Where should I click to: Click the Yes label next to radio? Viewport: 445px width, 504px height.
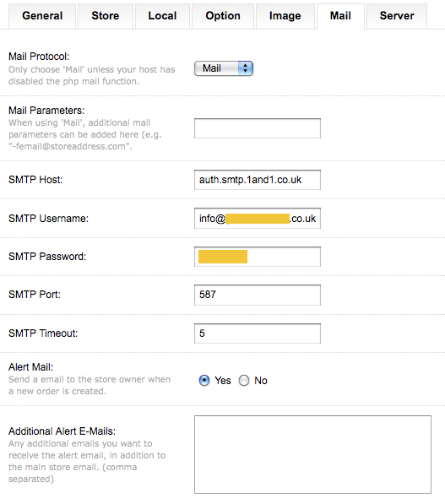(223, 381)
